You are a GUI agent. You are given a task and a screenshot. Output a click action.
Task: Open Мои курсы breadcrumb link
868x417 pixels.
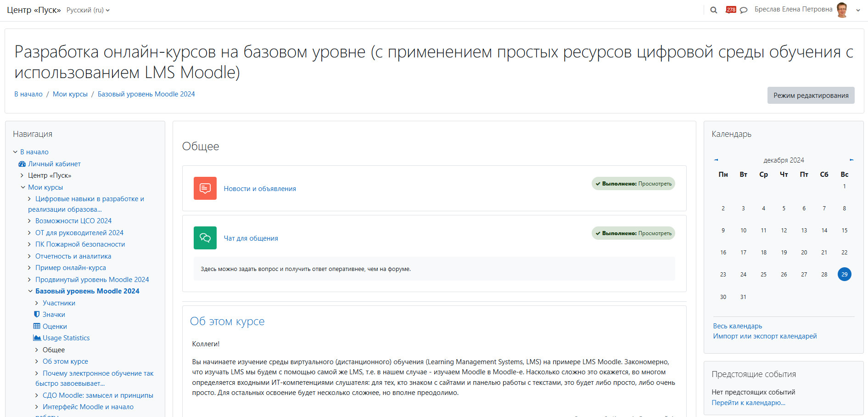tap(70, 94)
